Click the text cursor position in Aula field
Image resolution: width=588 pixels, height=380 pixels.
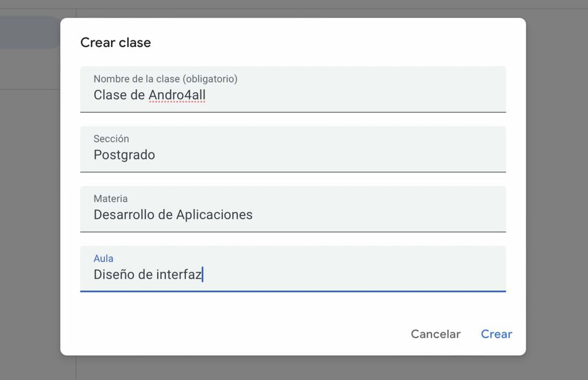202,275
